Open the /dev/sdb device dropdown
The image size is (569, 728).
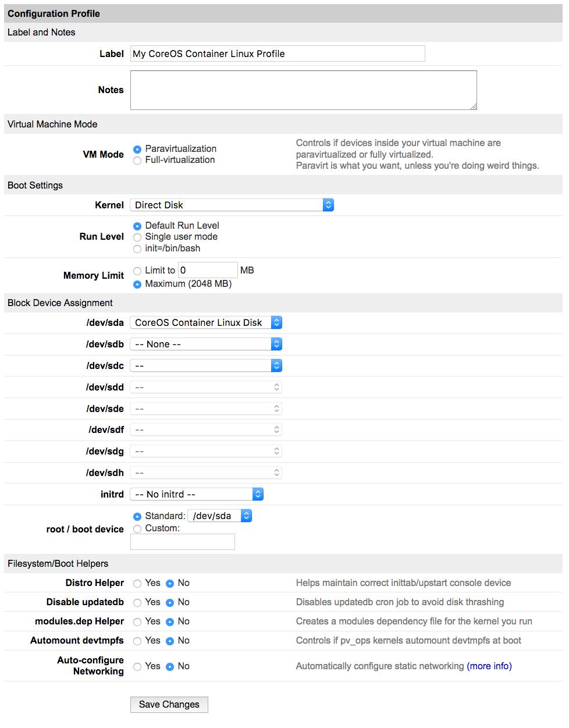coord(205,344)
